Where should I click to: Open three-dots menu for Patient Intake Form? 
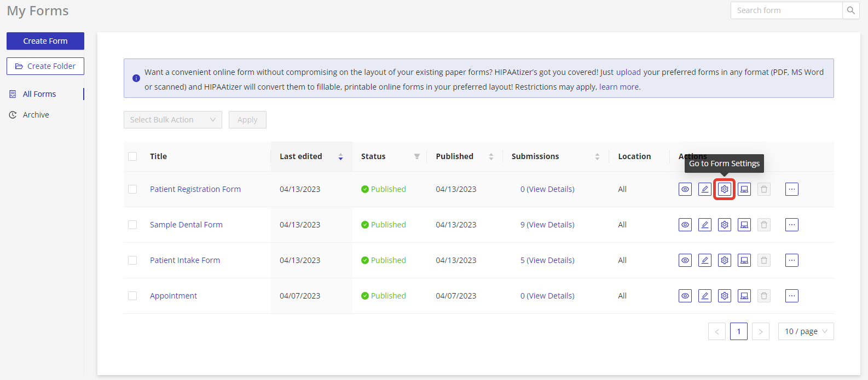coord(791,260)
